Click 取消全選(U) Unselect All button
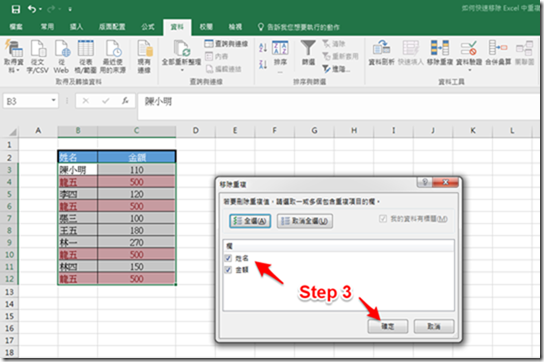Image resolution: width=544 pixels, height=362 pixels. (305, 221)
